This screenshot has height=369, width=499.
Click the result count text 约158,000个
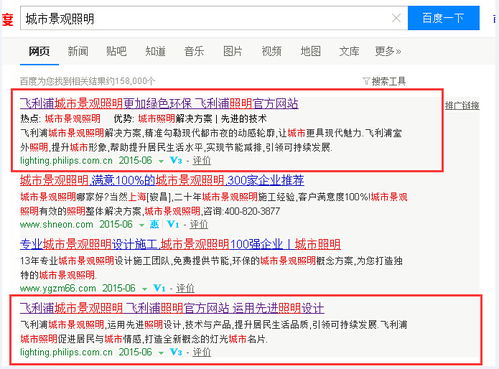tap(130, 81)
